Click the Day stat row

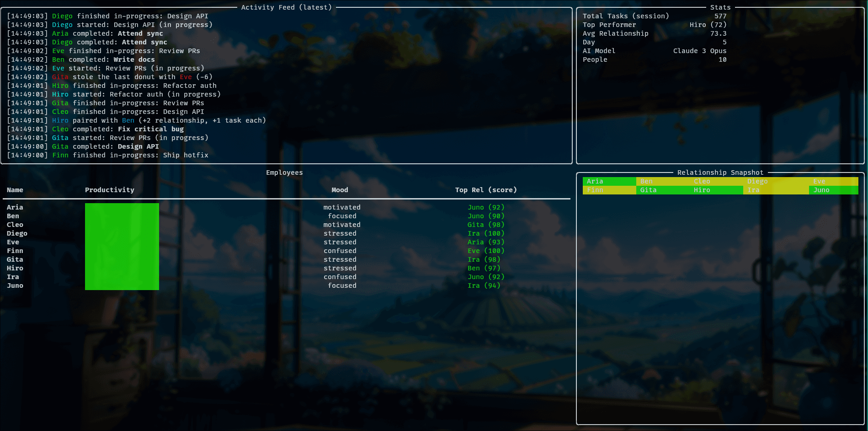pyautogui.click(x=655, y=42)
